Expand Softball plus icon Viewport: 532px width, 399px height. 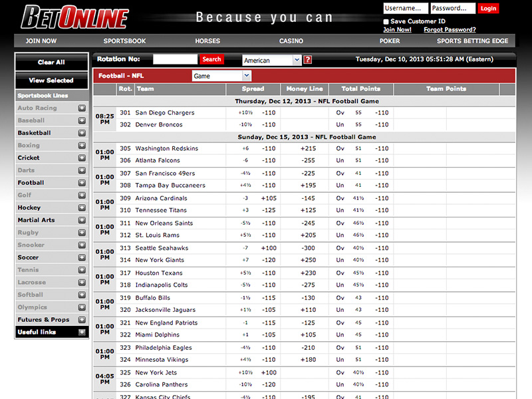pyautogui.click(x=82, y=295)
